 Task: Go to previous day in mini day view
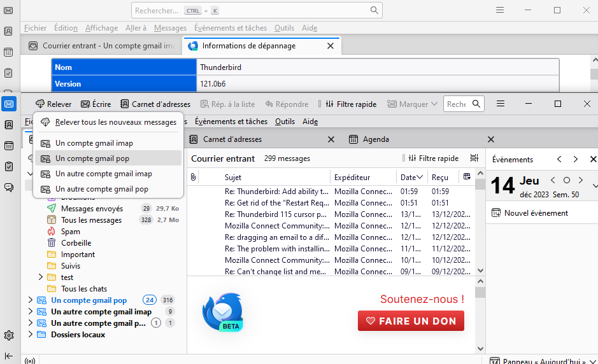pos(553,180)
